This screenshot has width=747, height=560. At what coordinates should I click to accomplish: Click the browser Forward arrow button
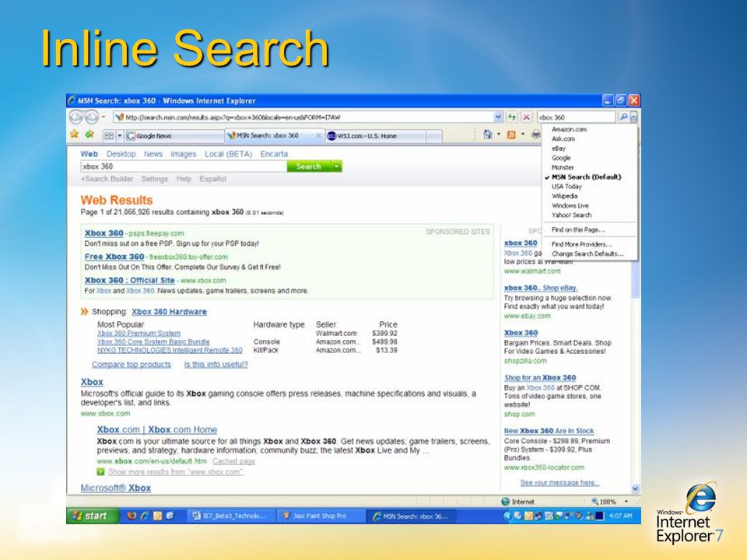(x=92, y=117)
